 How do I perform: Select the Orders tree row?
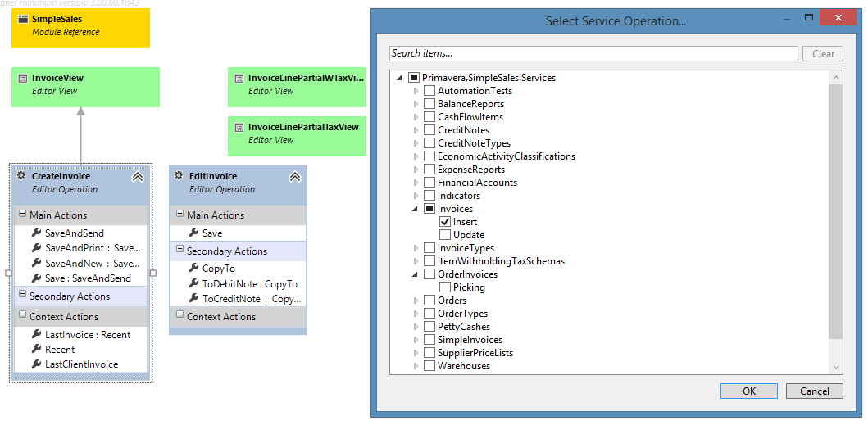[x=452, y=301]
